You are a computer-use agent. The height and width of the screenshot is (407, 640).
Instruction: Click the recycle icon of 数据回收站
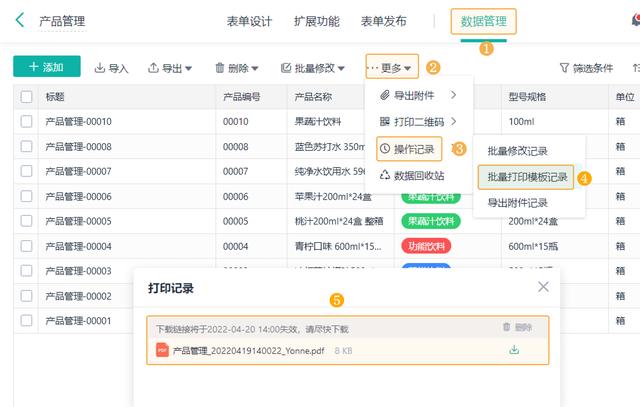pyautogui.click(x=384, y=175)
